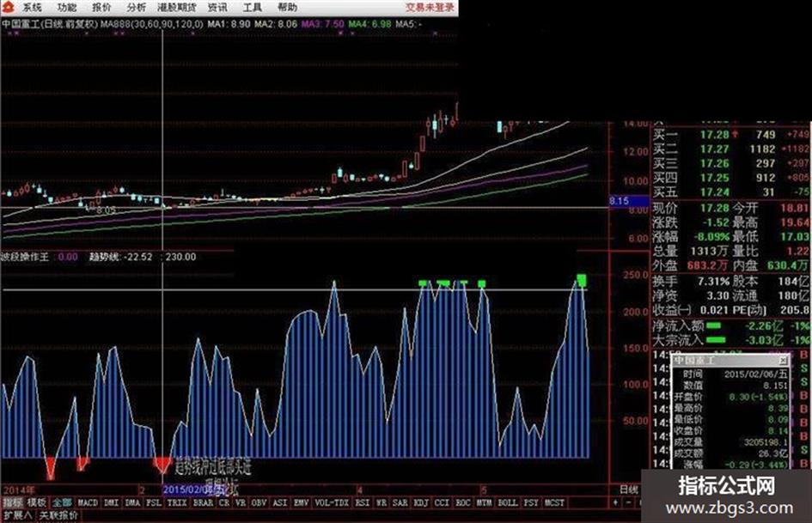
Task: Select the 全部 indicator filter tab
Action: pos(62,502)
